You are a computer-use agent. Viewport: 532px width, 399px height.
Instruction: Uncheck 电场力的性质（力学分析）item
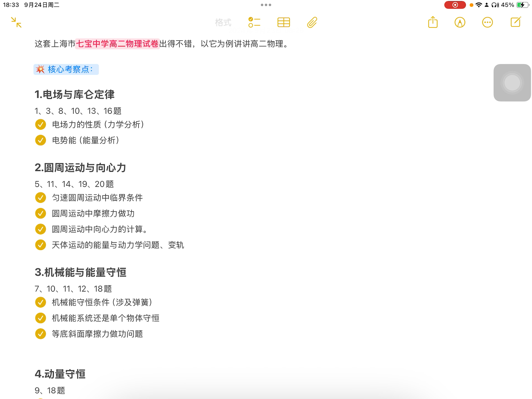point(40,124)
